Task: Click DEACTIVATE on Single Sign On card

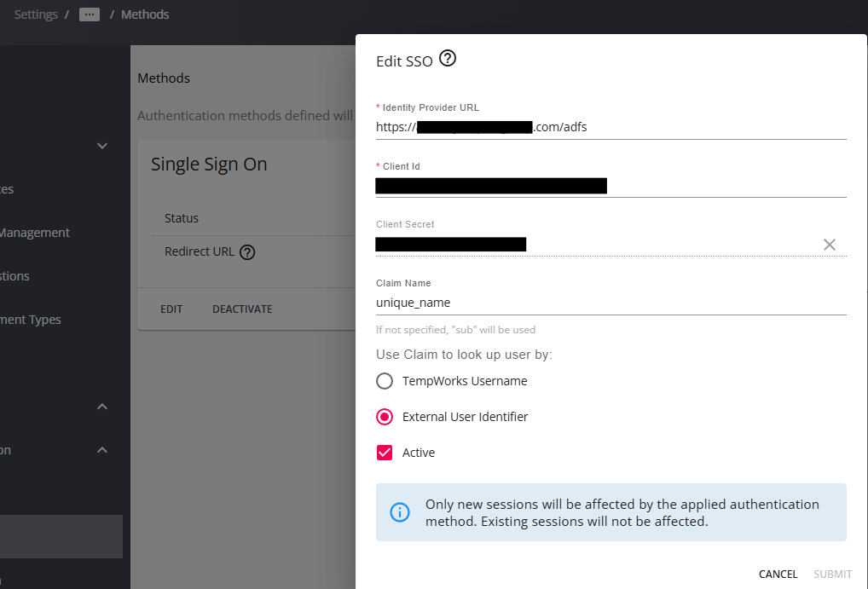Action: point(242,309)
